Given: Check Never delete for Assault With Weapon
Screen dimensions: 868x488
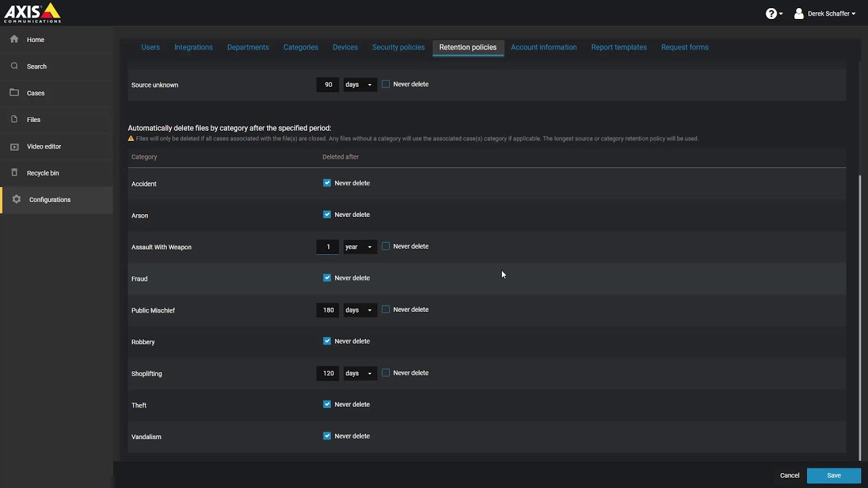Looking at the screenshot, I should point(386,246).
